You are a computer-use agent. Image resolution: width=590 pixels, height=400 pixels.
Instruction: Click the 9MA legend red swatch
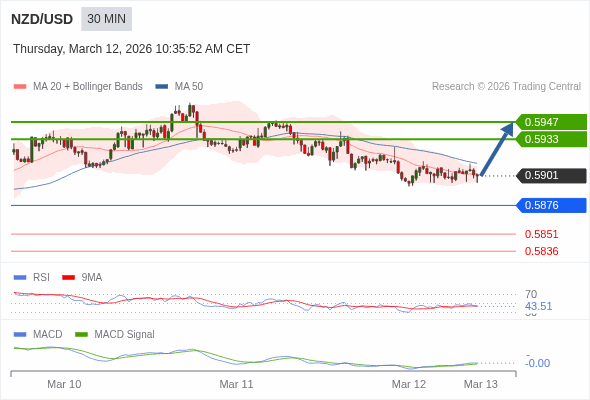coord(68,278)
